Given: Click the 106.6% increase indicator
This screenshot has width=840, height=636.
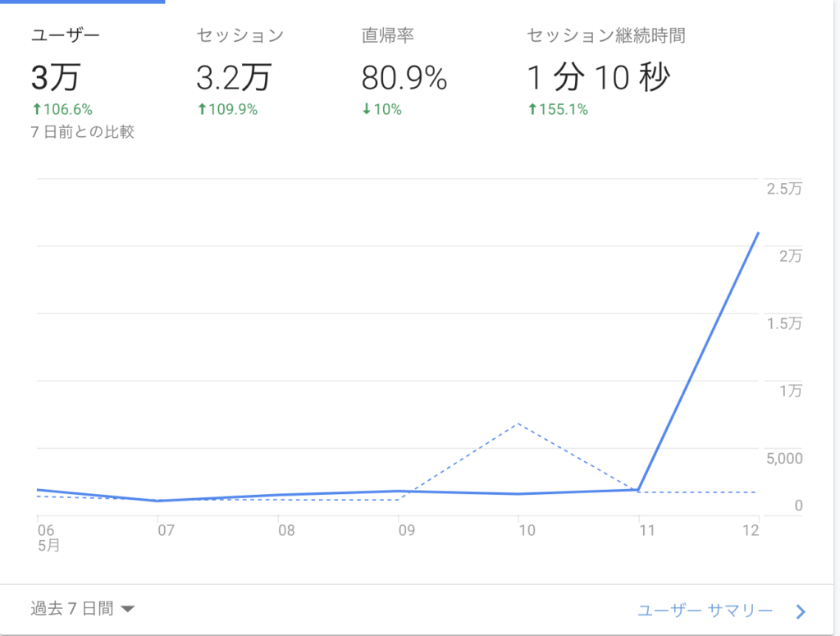Looking at the screenshot, I should pyautogui.click(x=62, y=109).
